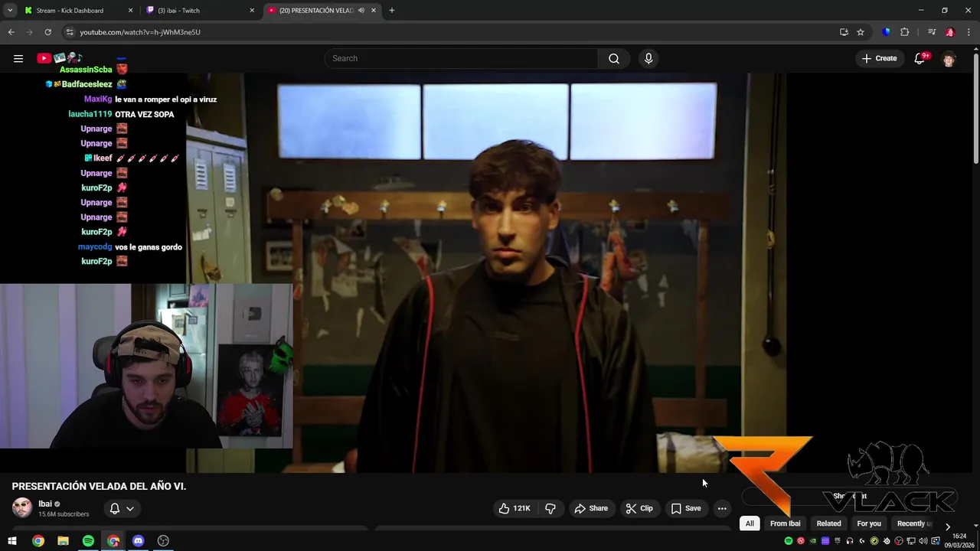Select the All filter chip

tap(750, 523)
